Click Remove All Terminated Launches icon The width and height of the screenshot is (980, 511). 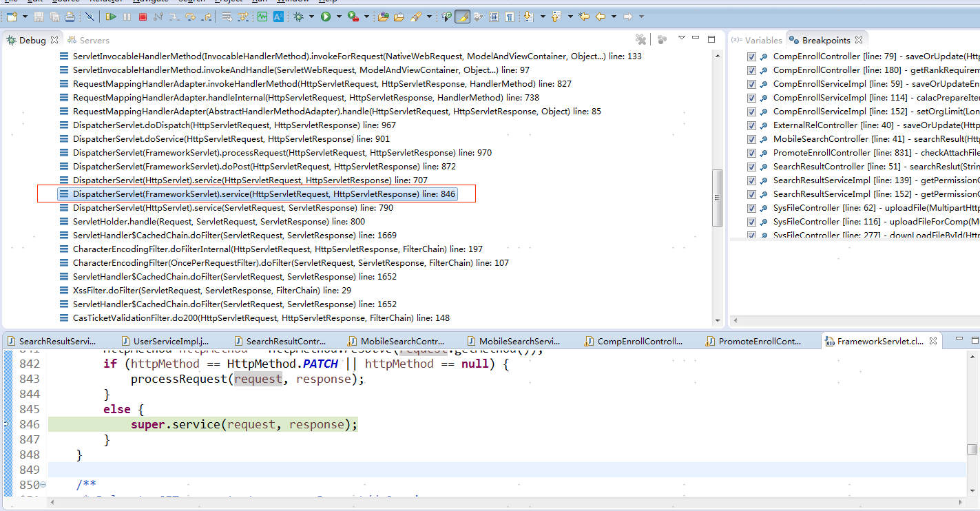pyautogui.click(x=640, y=40)
